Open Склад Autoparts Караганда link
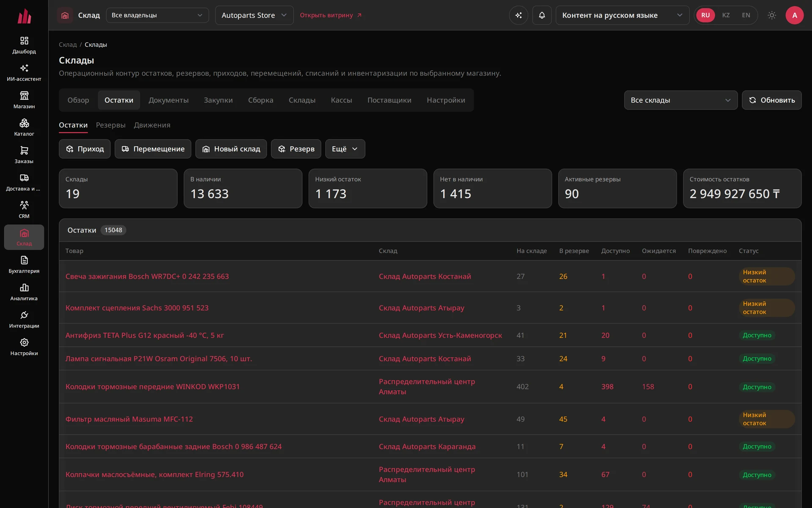 coord(427,447)
